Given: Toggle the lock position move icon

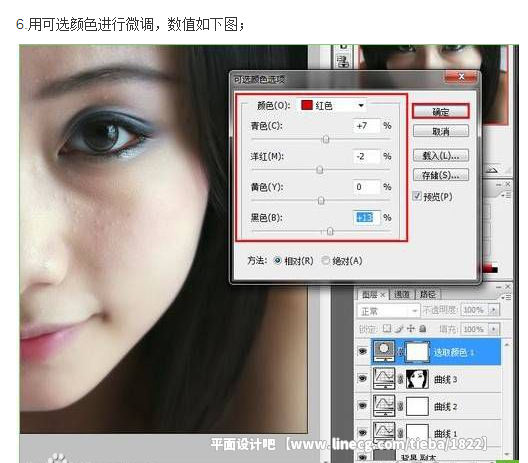Looking at the screenshot, I should pyautogui.click(x=411, y=328).
